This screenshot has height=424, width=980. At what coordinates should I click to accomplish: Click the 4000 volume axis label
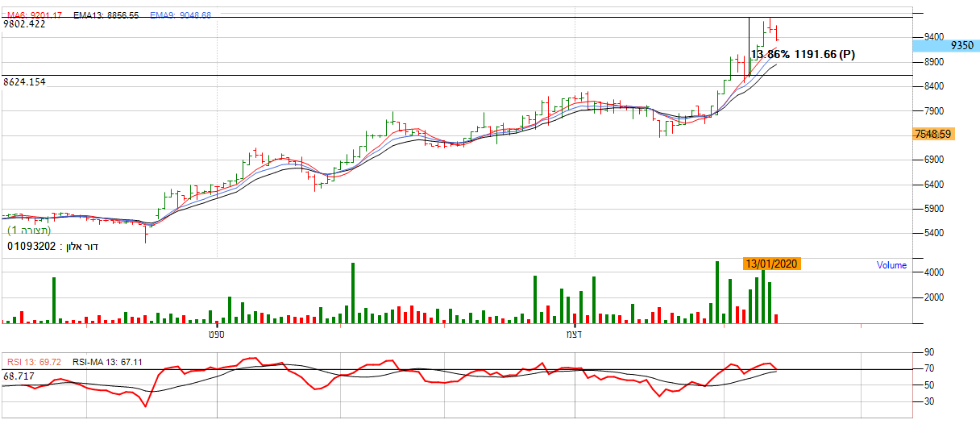click(x=934, y=273)
